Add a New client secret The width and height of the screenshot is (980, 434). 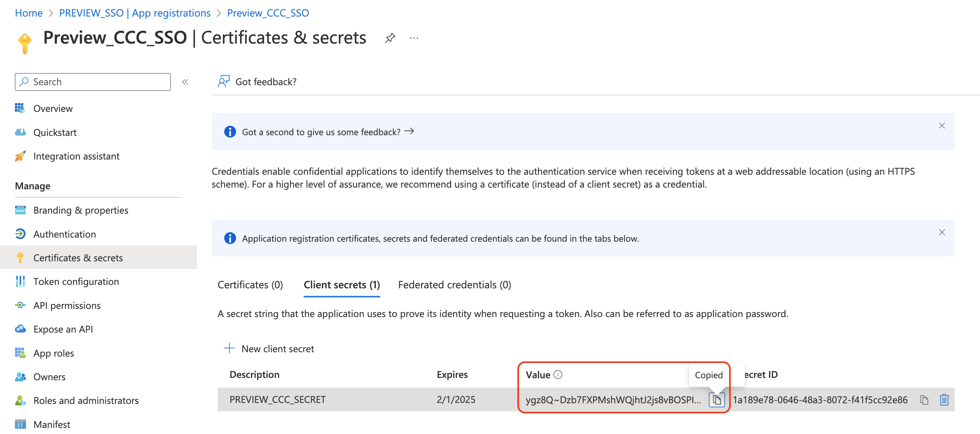[x=269, y=349]
